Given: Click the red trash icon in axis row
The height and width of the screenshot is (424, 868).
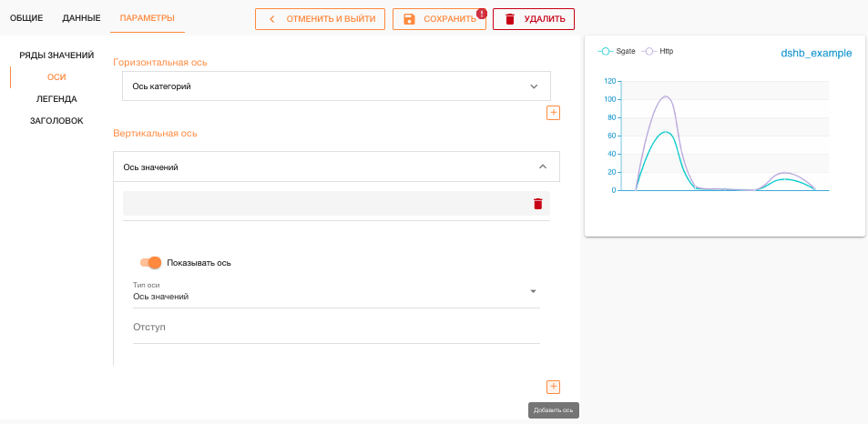Looking at the screenshot, I should (537, 204).
